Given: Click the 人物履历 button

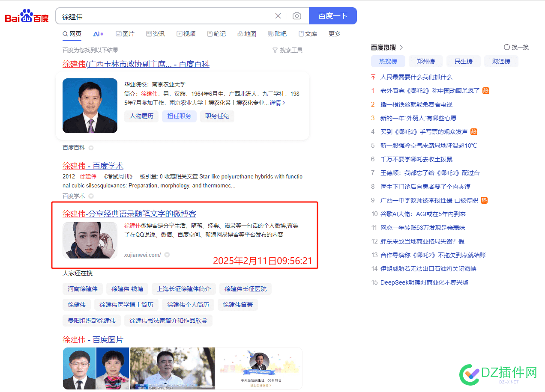Looking at the screenshot, I should (x=141, y=116).
